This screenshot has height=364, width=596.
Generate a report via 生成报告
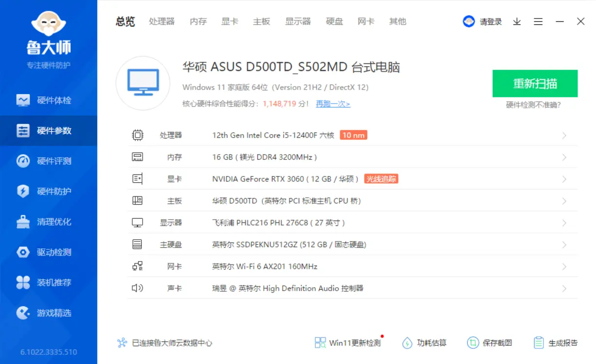pos(556,343)
